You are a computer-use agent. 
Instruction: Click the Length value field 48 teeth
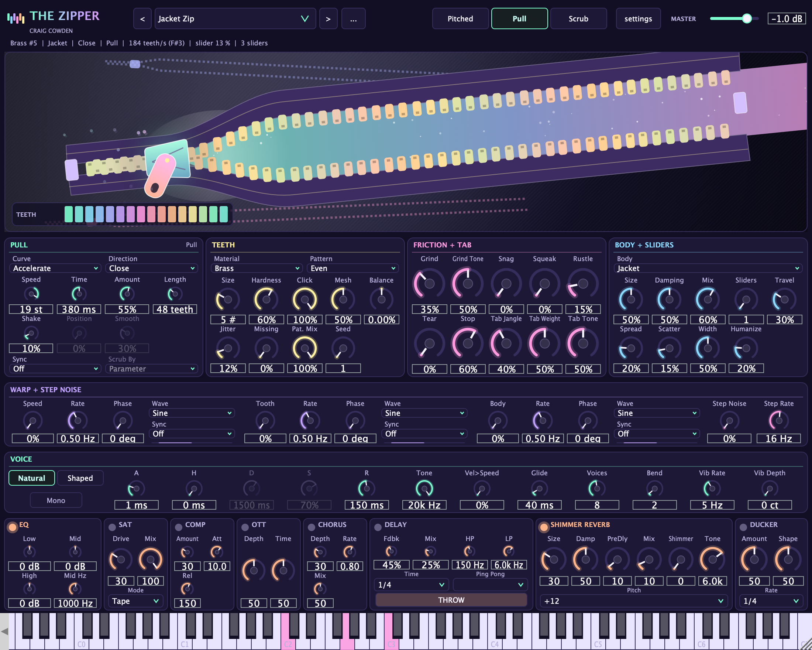[x=174, y=309]
